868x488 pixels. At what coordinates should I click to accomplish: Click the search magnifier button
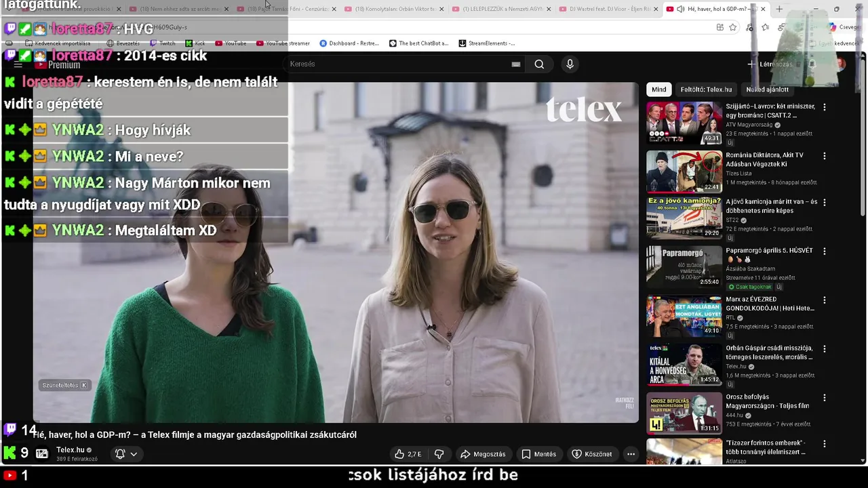click(539, 64)
